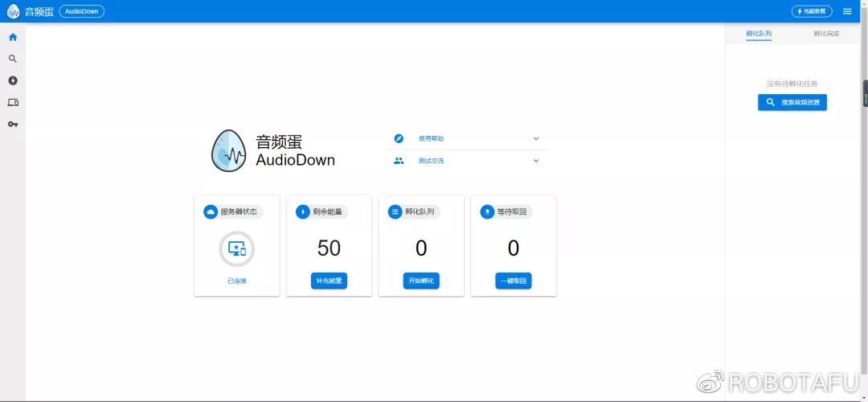The height and width of the screenshot is (402, 868).
Task: Expand the 测试交流 section
Action: [x=467, y=161]
